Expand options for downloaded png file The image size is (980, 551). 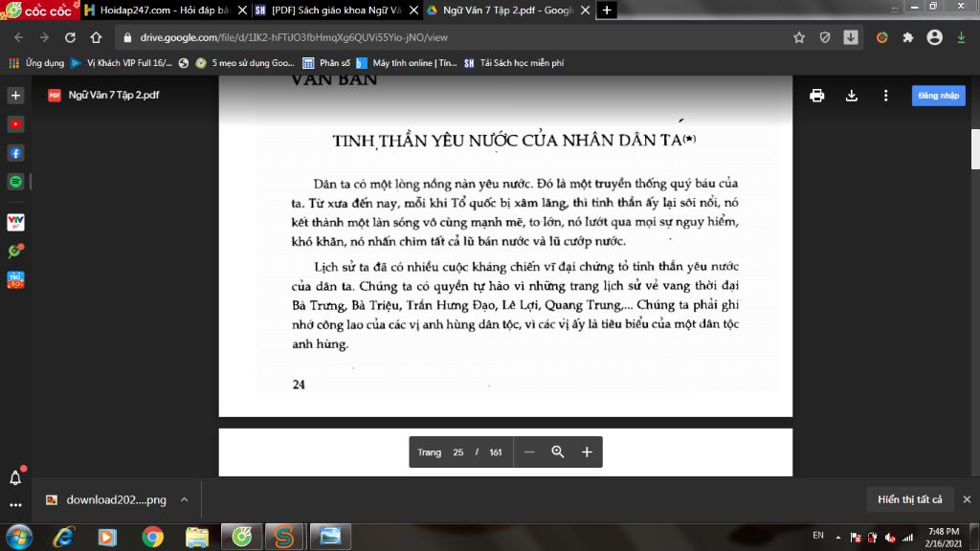pos(185,499)
